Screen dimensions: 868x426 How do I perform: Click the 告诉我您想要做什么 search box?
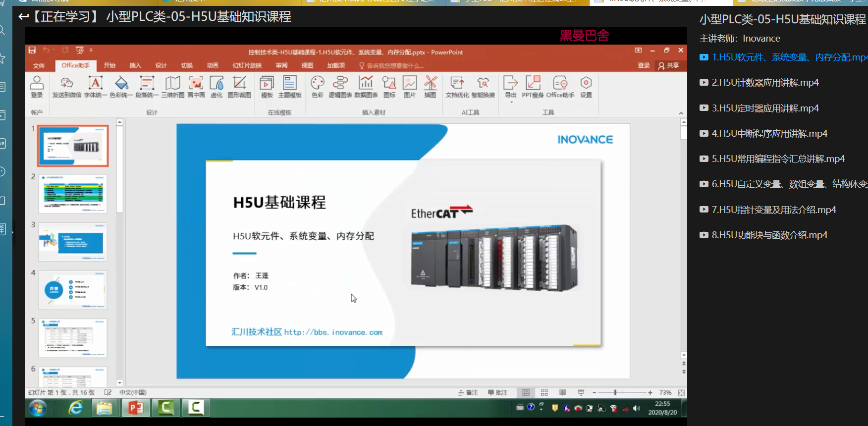pos(391,66)
